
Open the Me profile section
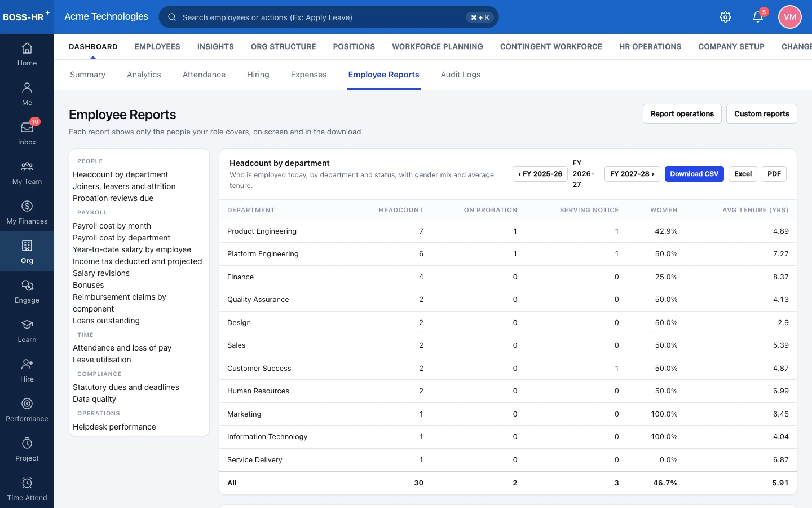pyautogui.click(x=27, y=94)
